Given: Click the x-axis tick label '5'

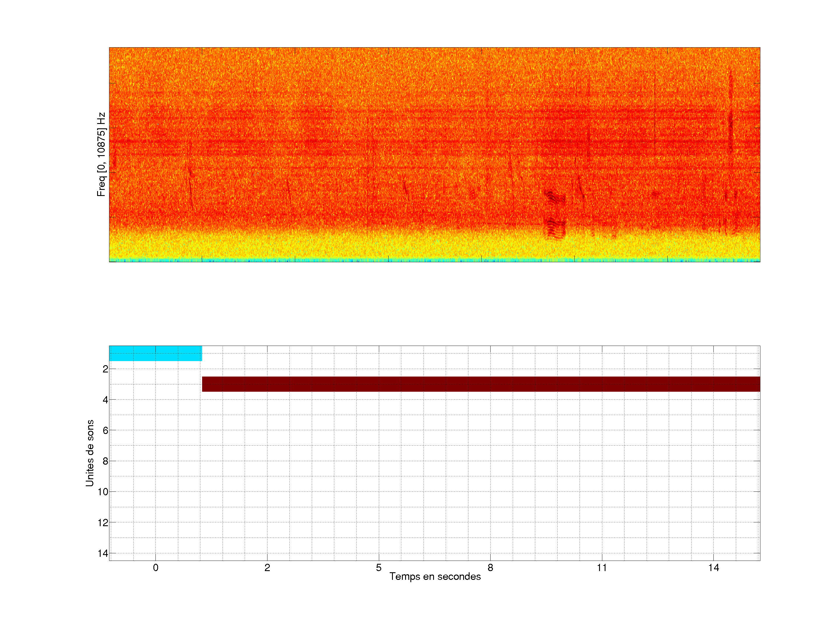Looking at the screenshot, I should 379,568.
